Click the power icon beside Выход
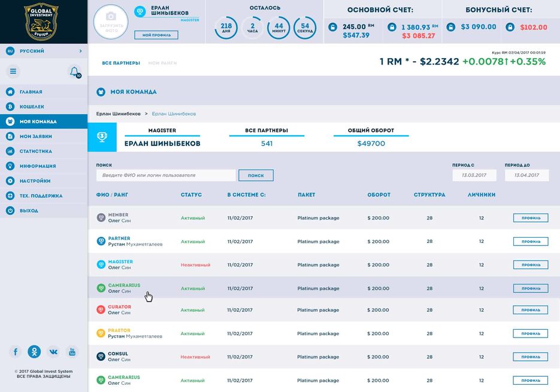The height and width of the screenshot is (392, 560). (10, 211)
